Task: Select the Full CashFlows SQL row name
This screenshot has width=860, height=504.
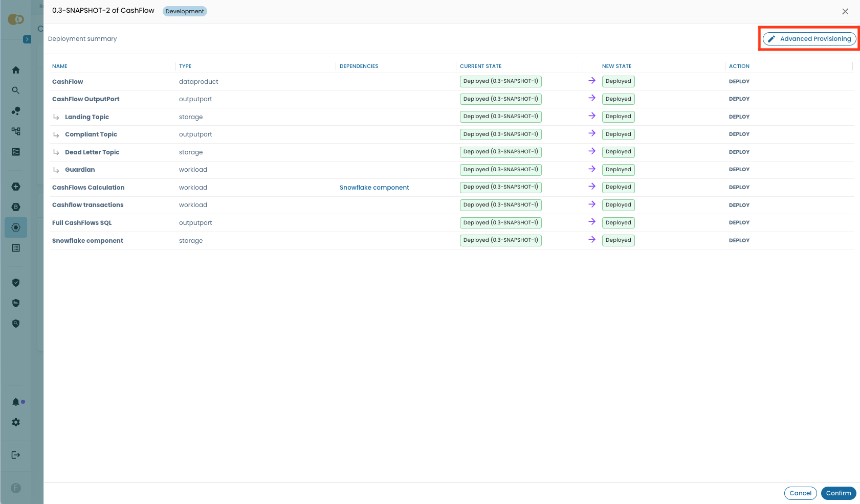Action: click(82, 223)
